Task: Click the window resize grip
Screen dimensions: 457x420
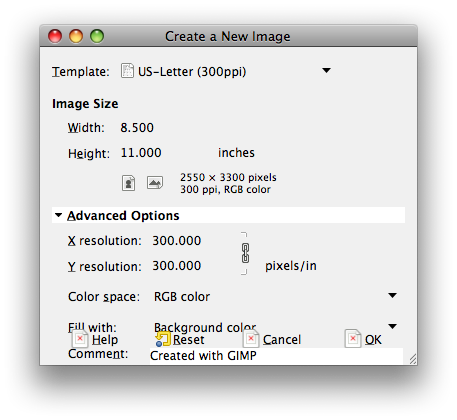Action: point(413,359)
